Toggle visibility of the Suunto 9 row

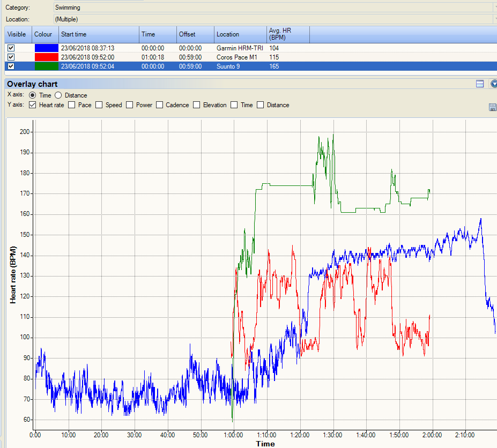[x=11, y=66]
